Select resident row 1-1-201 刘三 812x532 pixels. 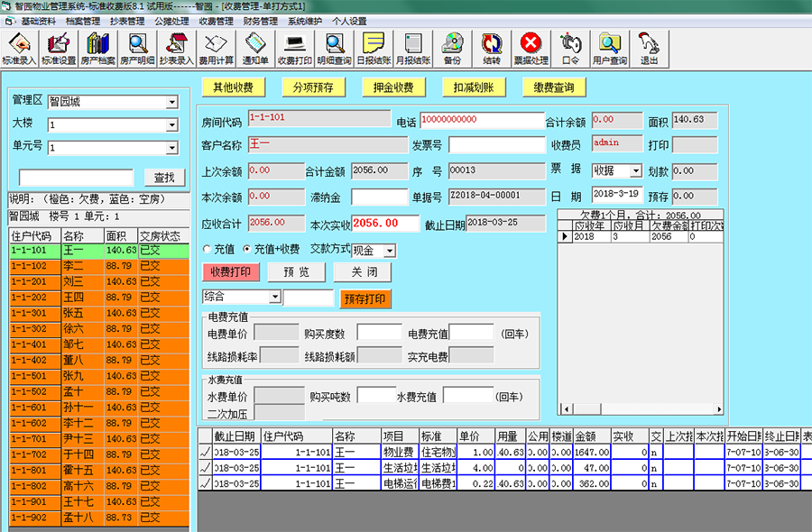point(99,282)
